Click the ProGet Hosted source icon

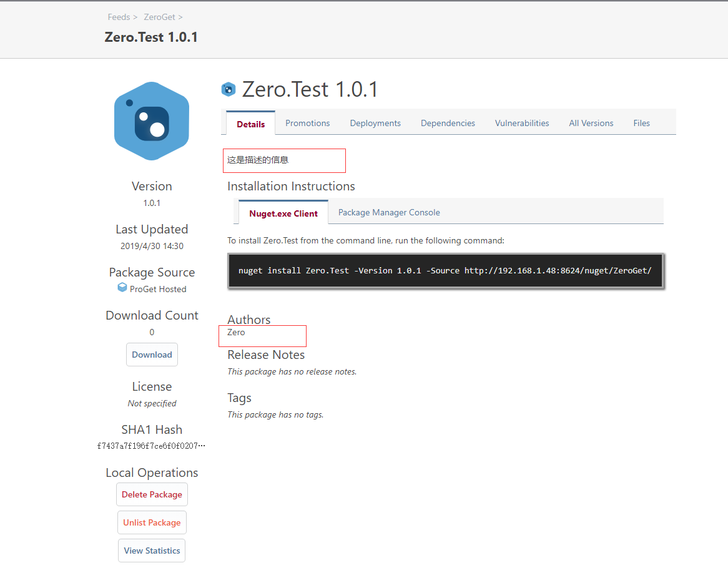click(x=122, y=288)
